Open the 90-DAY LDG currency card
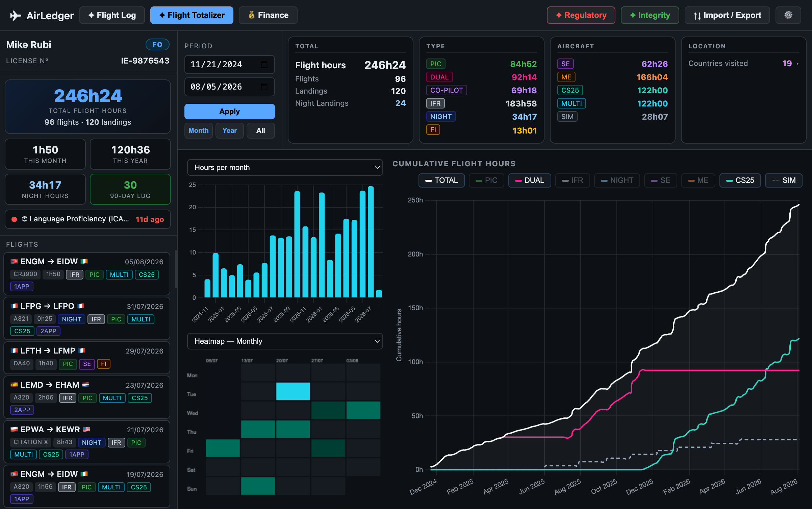This screenshot has width=812, height=509. 130,189
